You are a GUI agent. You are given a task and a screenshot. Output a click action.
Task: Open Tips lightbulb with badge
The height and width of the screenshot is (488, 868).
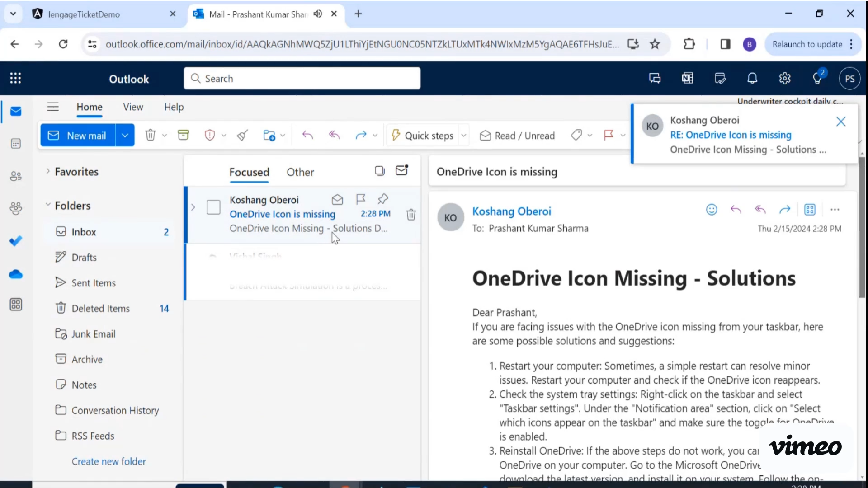(818, 77)
